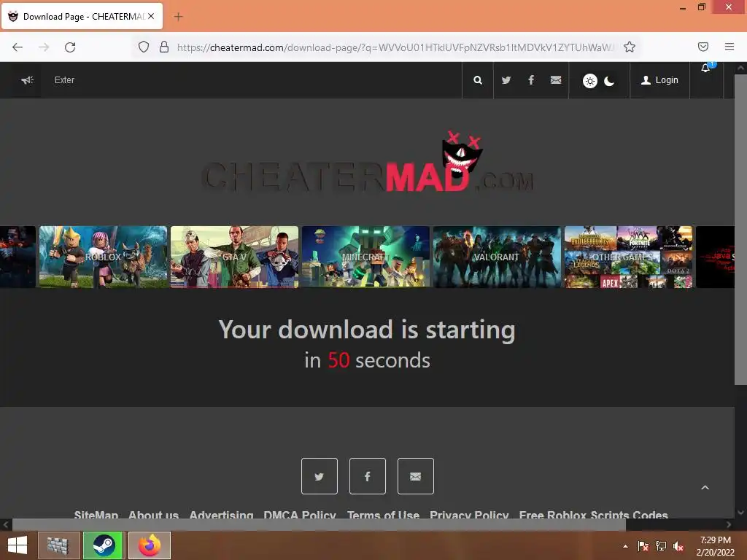Open a new browser tab with plus
The width and height of the screenshot is (747, 560).
click(x=178, y=17)
